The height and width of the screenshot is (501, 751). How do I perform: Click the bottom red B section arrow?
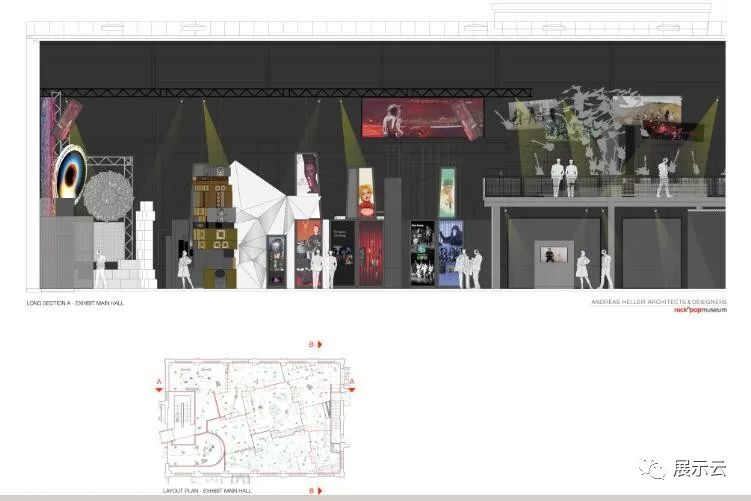tap(318, 491)
